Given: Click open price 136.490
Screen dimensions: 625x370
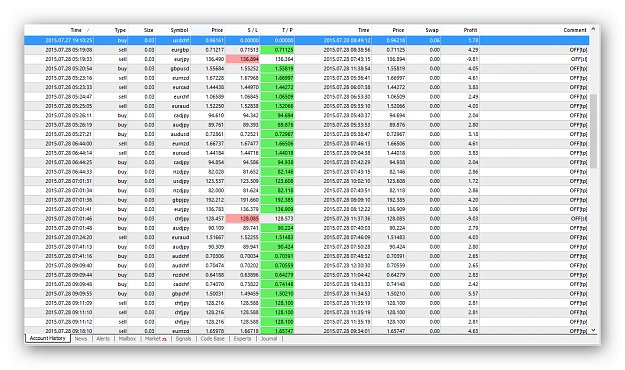Looking at the screenshot, I should [x=215, y=59].
